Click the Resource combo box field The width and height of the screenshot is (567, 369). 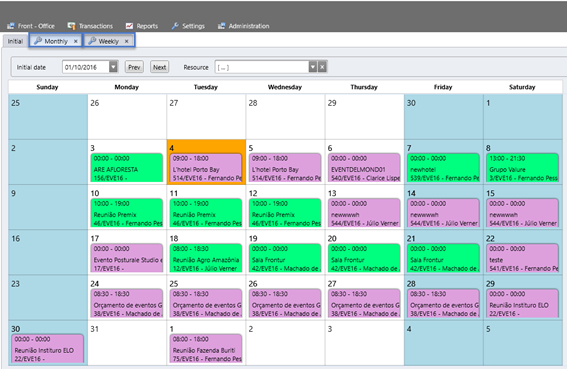pos(262,67)
